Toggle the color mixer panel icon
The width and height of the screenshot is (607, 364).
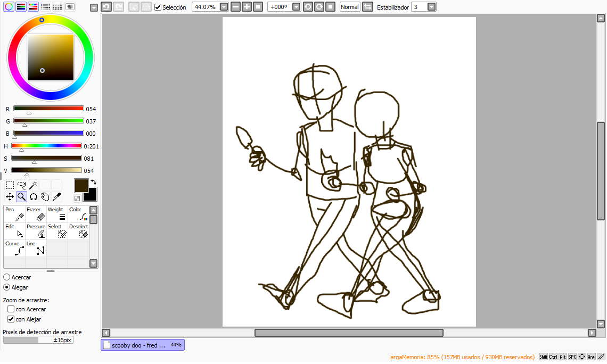tap(46, 6)
